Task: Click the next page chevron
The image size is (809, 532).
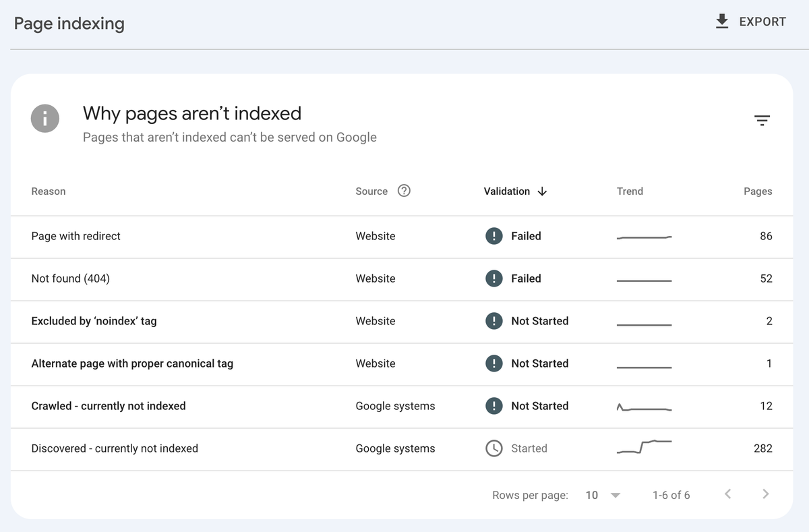Action: 765,494
